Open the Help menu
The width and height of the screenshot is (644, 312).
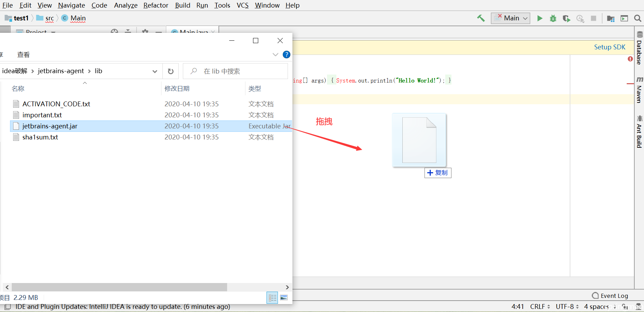292,5
